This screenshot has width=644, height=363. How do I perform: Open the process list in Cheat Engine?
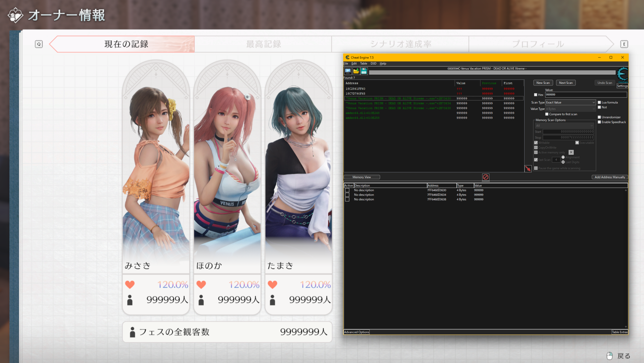click(x=348, y=71)
